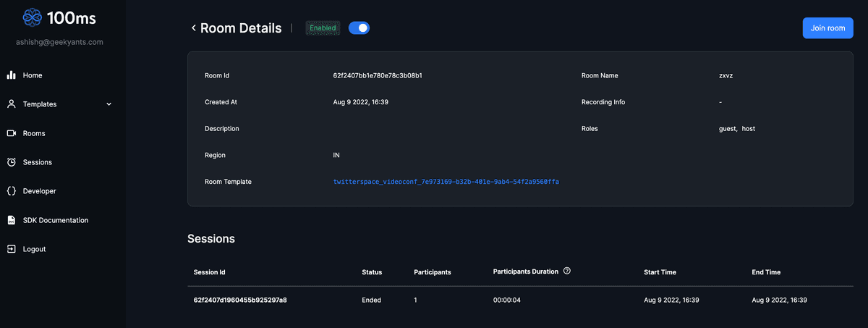Click the Enabled status badge
Viewport: 868px width, 328px height.
click(x=323, y=28)
